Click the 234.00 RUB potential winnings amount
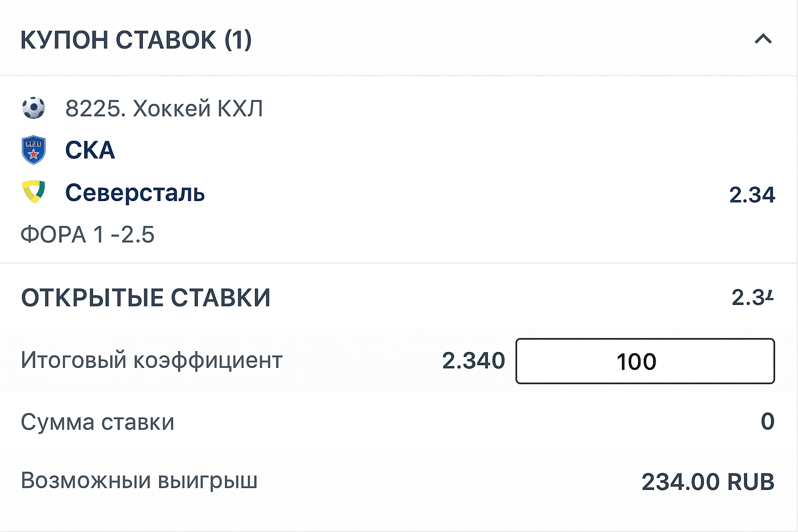Screen dimensions: 798x532 coord(708,482)
